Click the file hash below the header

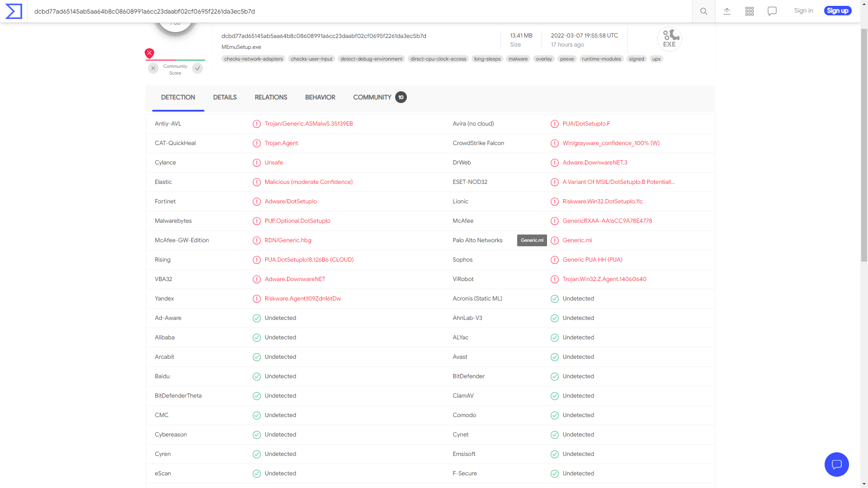(324, 36)
